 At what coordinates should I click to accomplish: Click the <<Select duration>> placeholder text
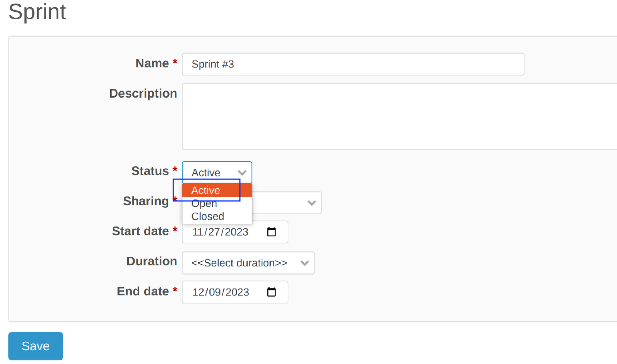coord(239,263)
